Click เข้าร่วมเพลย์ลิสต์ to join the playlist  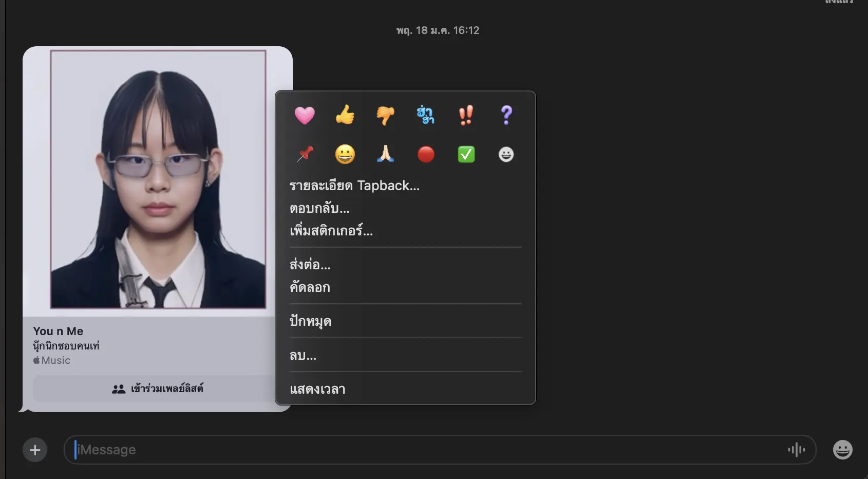pyautogui.click(x=157, y=389)
